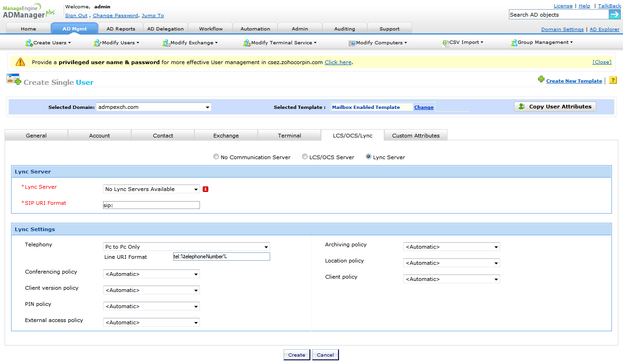Screen dimensions: 623x364
Task: Click the Create button
Action: 296,355
